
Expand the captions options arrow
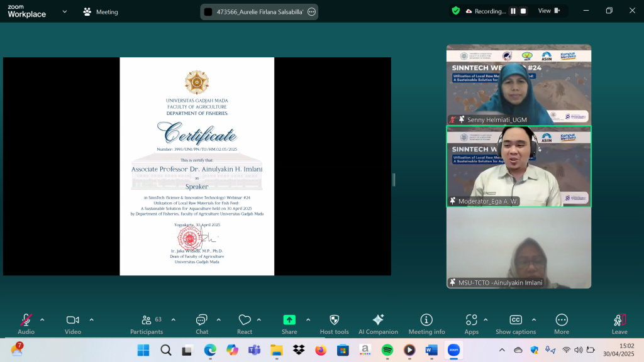pos(534,320)
